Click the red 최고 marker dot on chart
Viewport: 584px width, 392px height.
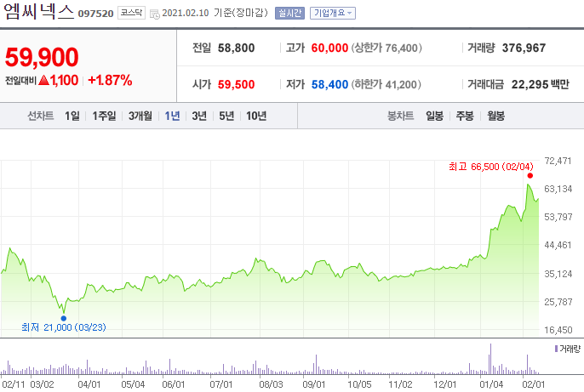(530, 175)
